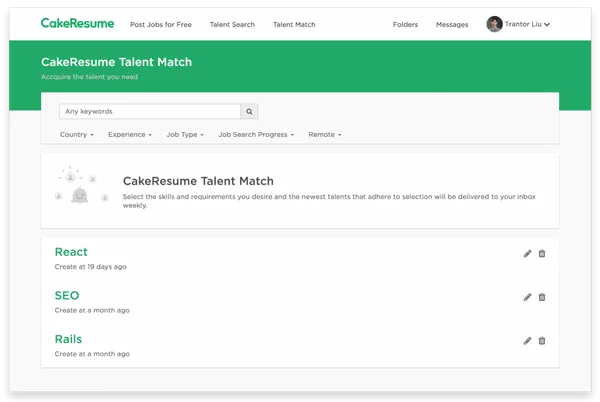
Task: Click the green "CakeResume Talent Match" banner title
Action: 116,62
